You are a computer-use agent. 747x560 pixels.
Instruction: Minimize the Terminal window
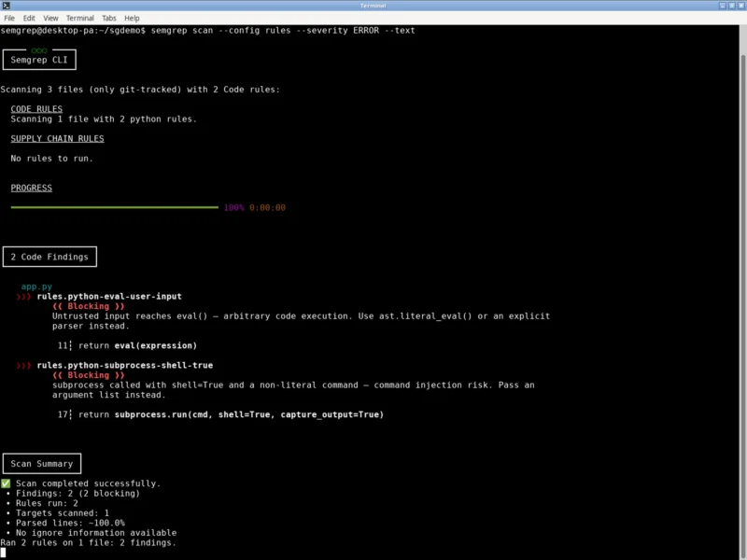[x=722, y=6]
